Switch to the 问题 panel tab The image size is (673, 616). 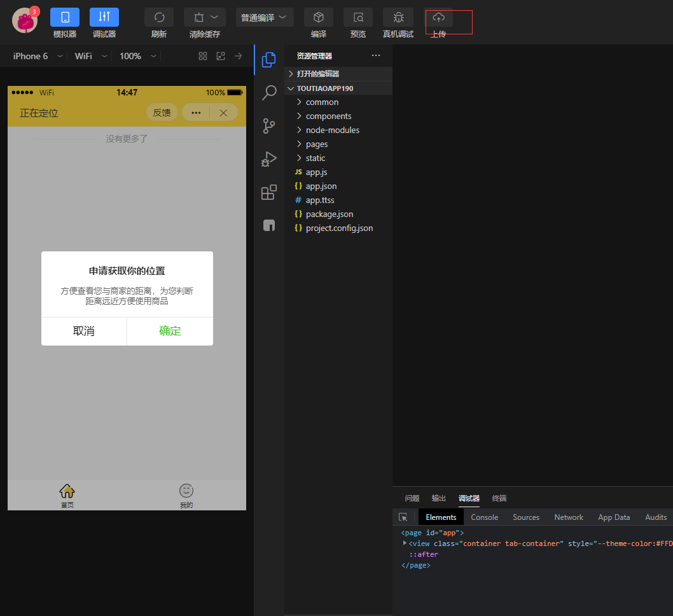412,498
